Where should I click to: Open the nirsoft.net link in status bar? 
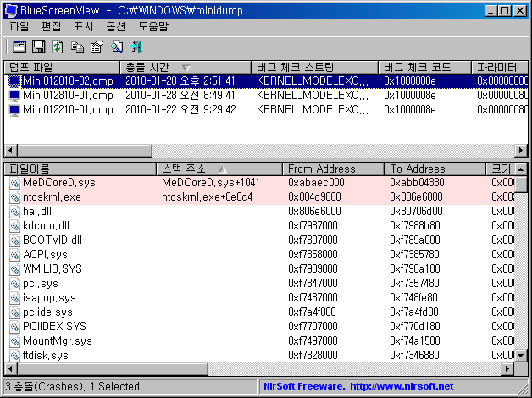point(402,386)
